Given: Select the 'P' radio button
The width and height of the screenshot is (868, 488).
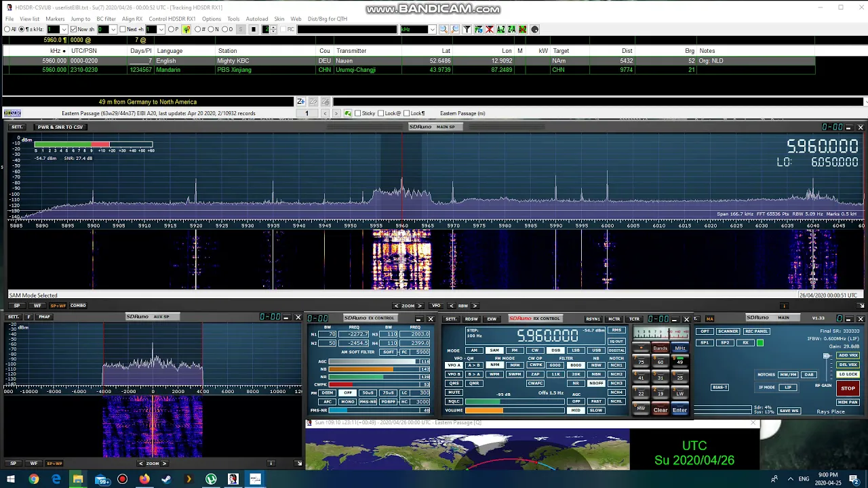Looking at the screenshot, I should point(170,30).
